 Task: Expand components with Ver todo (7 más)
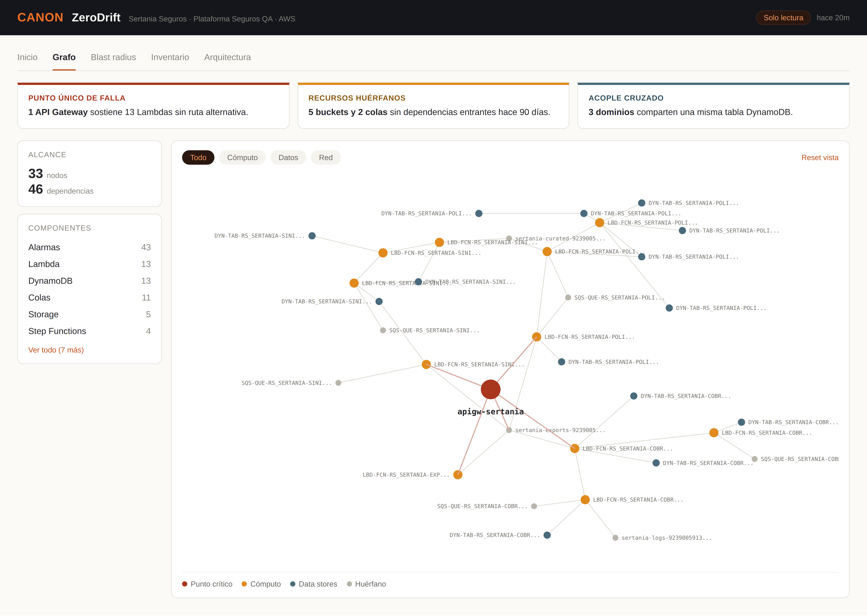[x=56, y=350]
